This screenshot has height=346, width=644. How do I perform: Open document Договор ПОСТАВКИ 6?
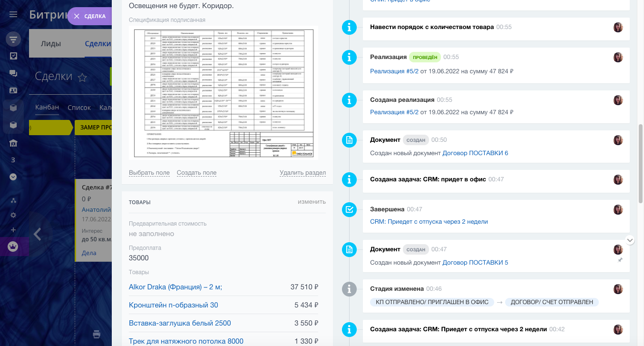(475, 153)
